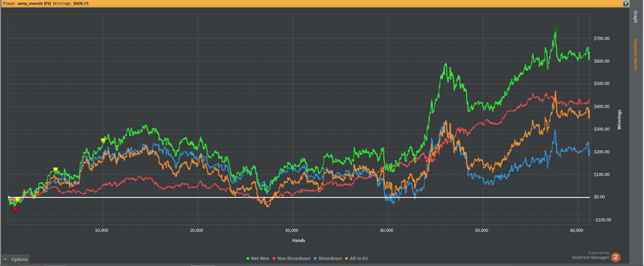This screenshot has width=644, height=266.
Task: Click the blue Showdown legend swatch
Action: [315, 259]
